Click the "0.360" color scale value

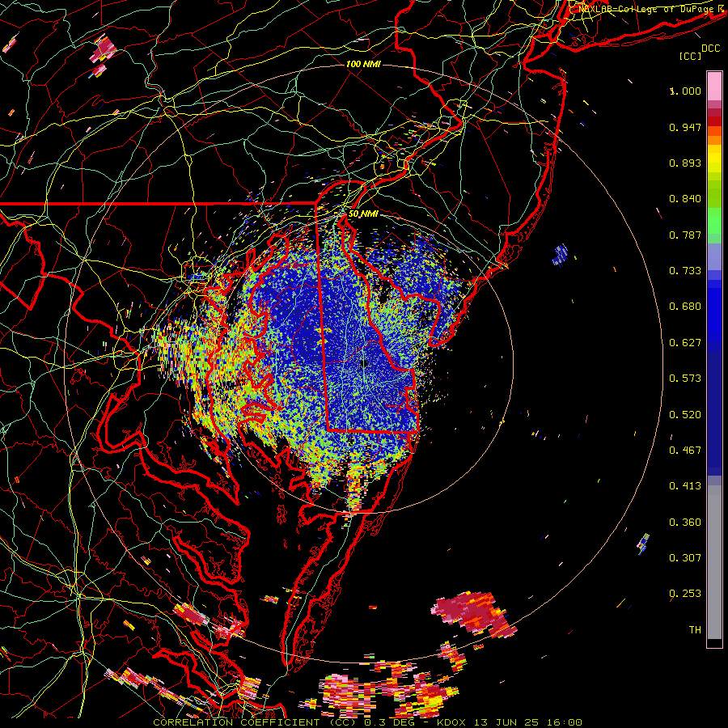pyautogui.click(x=685, y=523)
